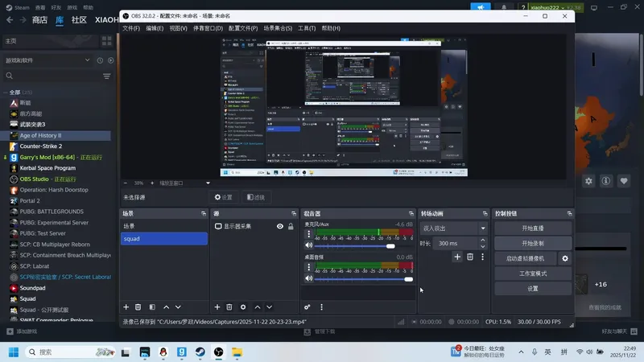Image resolution: width=644 pixels, height=362 pixels.
Task: Open the 淡入淡出 transition dropdown
Action: point(454,228)
